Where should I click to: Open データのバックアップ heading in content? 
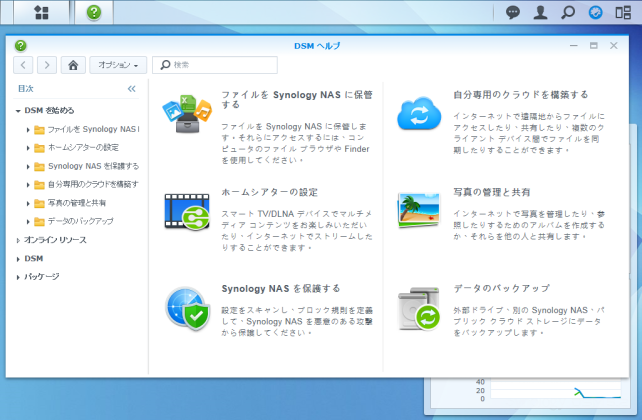click(x=501, y=288)
